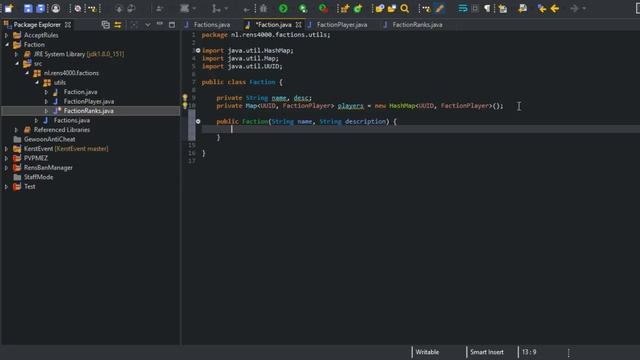640x360 pixels.
Task: Click the New Java Package icon
Action: pos(344,9)
